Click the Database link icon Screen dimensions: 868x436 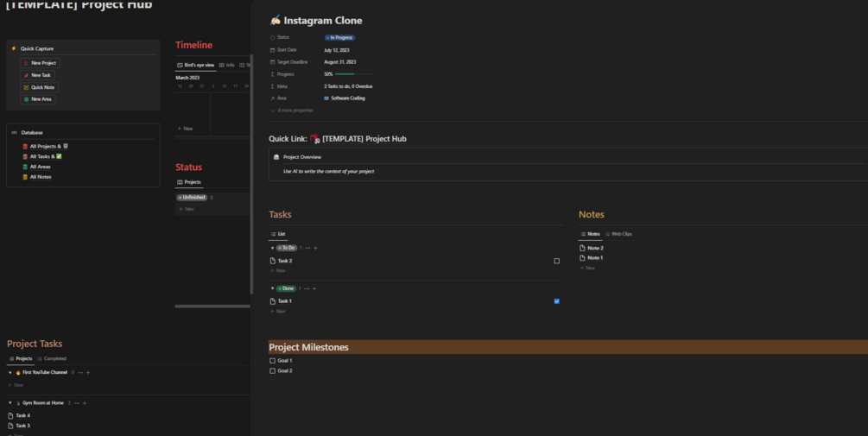15,133
